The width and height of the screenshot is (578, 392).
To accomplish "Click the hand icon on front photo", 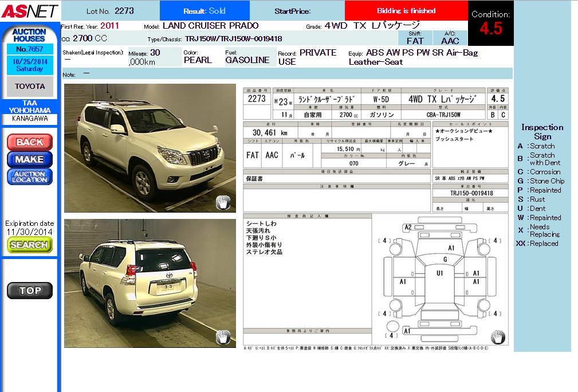I will click(222, 202).
